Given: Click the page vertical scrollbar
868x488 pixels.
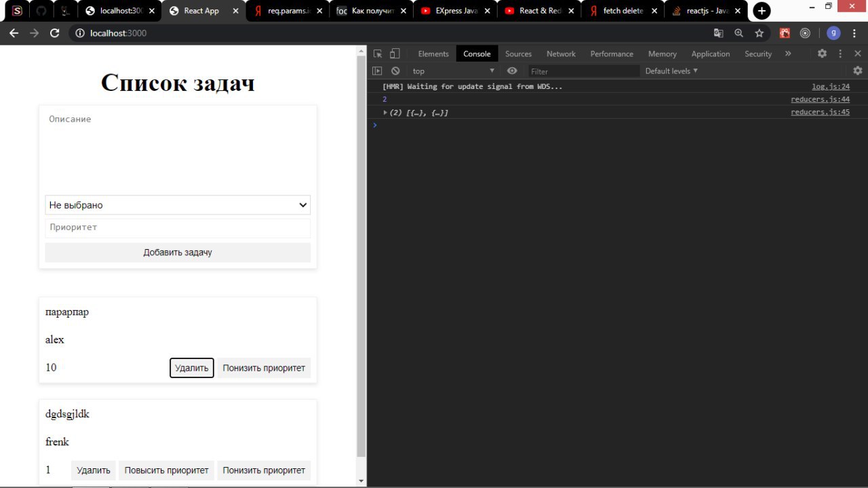Looking at the screenshot, I should click(361, 258).
